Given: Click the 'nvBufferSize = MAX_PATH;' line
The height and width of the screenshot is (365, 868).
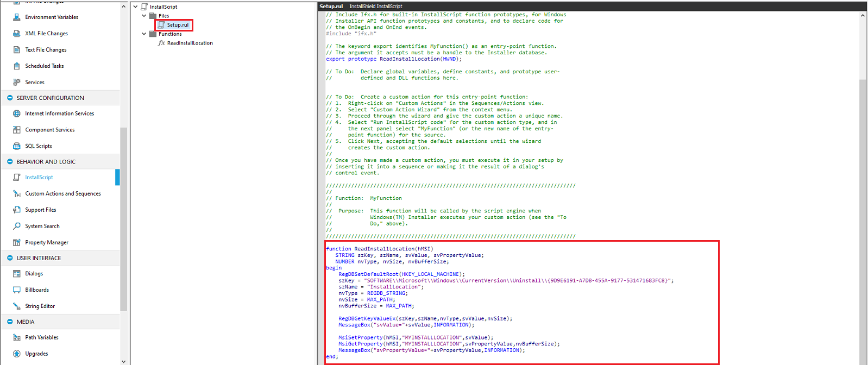Looking at the screenshot, I should (x=376, y=306).
